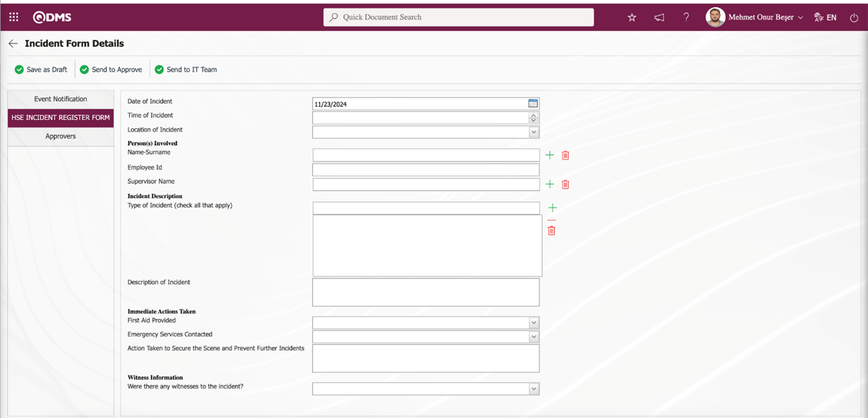Open the apps grid menu icon
This screenshot has width=868, height=418.
(13, 17)
